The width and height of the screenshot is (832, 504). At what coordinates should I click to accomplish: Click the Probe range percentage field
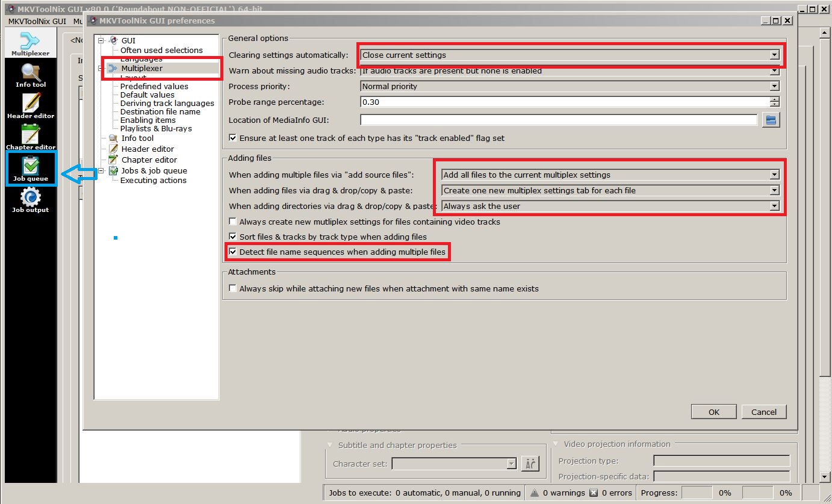565,102
